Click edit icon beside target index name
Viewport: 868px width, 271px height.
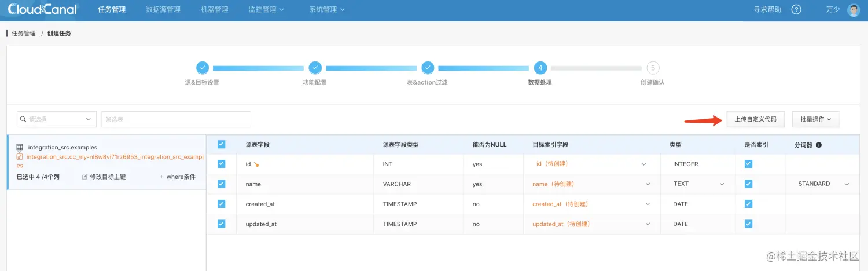tap(20, 156)
